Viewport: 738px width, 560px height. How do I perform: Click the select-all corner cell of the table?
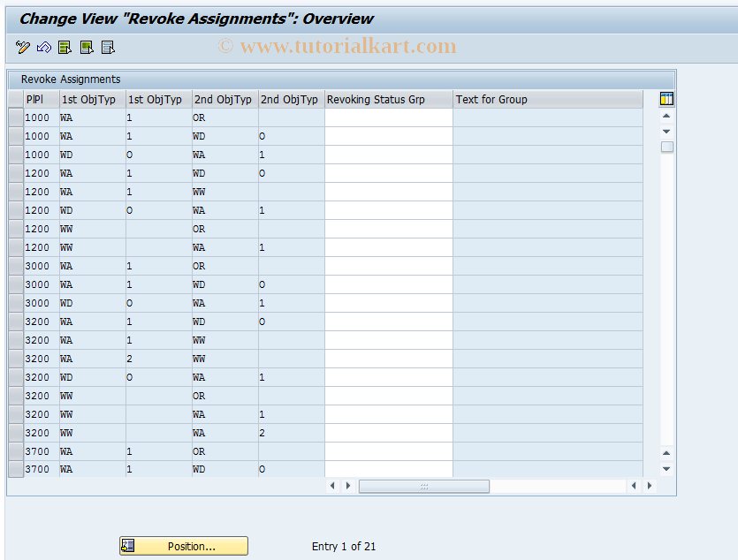(16, 99)
